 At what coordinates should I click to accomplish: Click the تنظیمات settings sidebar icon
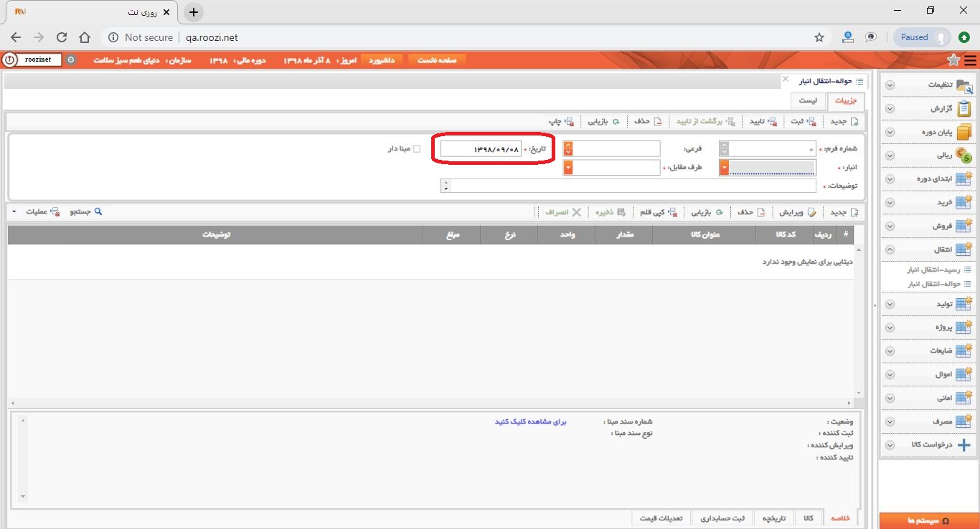click(x=964, y=85)
